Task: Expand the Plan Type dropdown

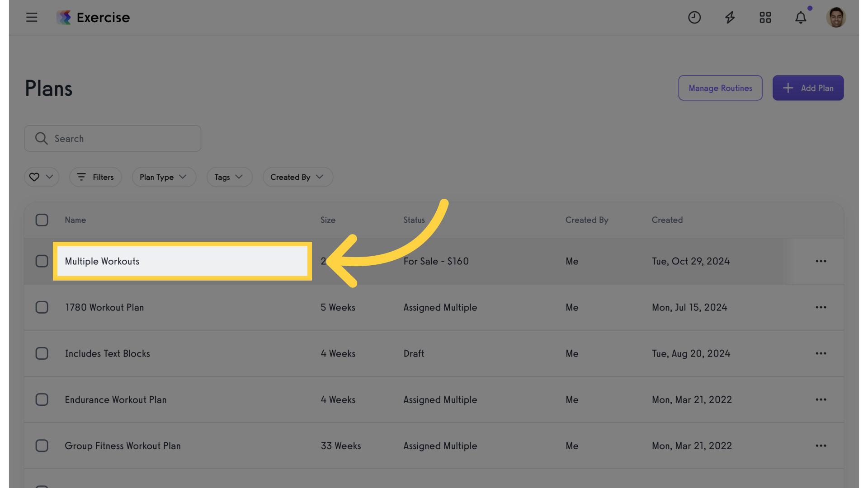Action: coord(164,177)
